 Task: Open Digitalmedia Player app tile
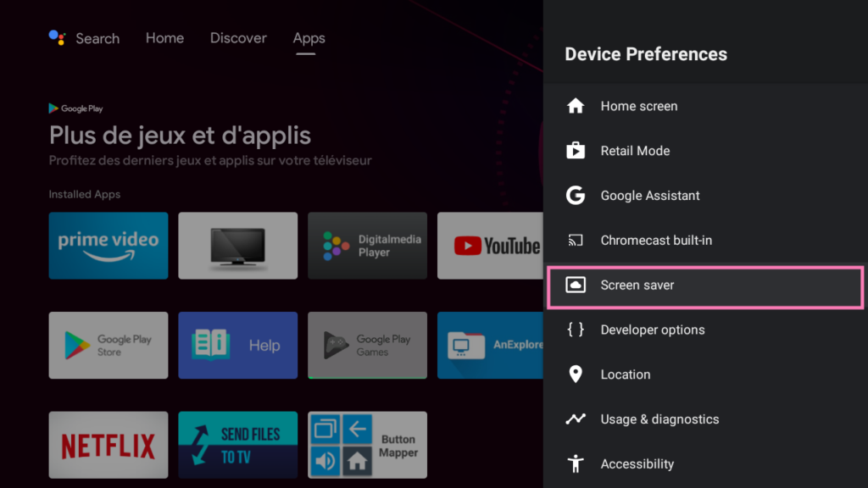click(x=368, y=246)
